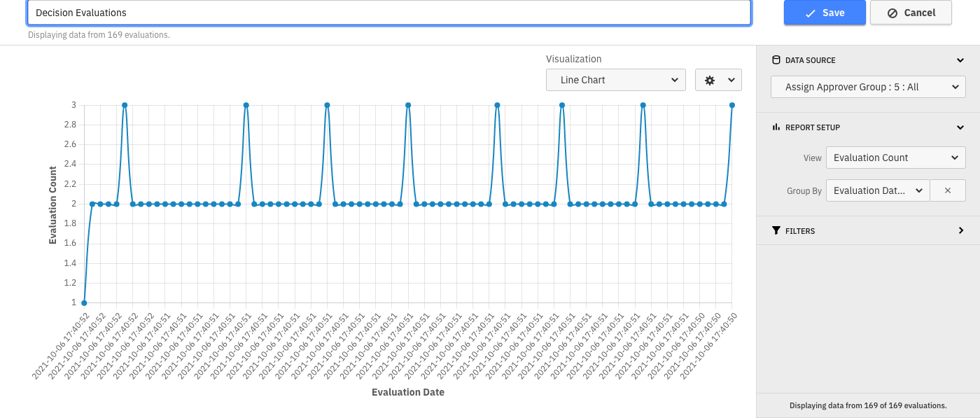Viewport: 980px width, 418px height.
Task: Open the Line Chart visualization dropdown
Action: tap(616, 80)
